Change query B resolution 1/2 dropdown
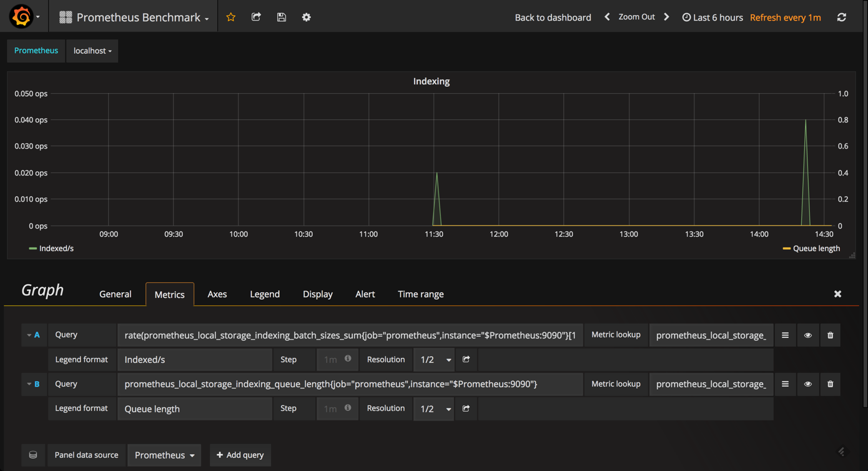 [x=434, y=409]
